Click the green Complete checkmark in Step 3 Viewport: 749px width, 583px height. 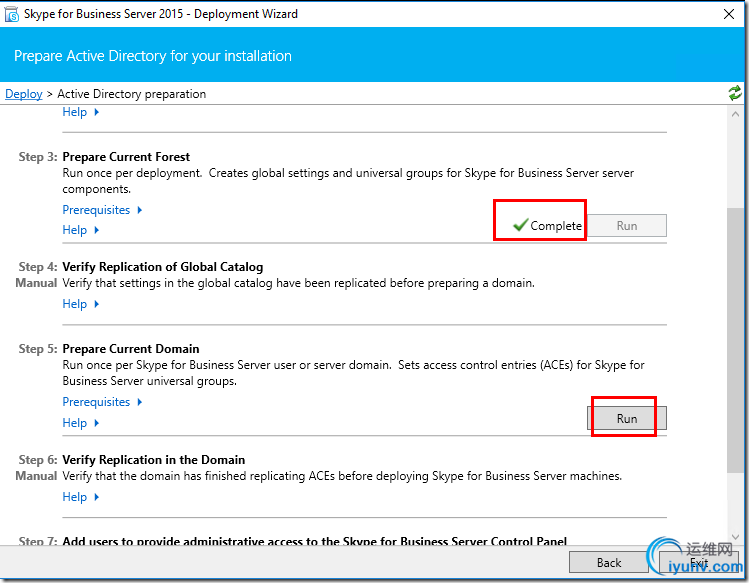[520, 225]
